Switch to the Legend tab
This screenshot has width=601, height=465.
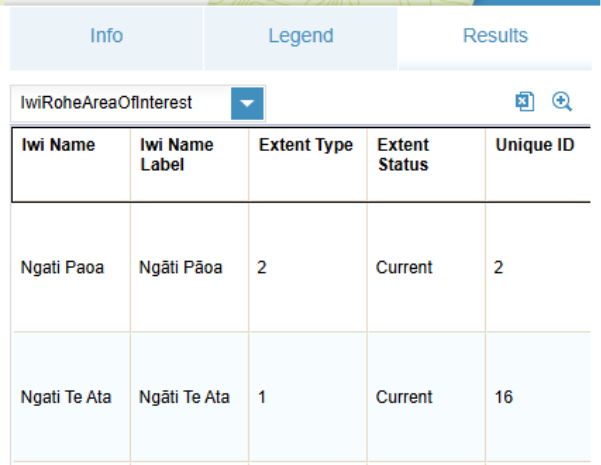coord(301,38)
